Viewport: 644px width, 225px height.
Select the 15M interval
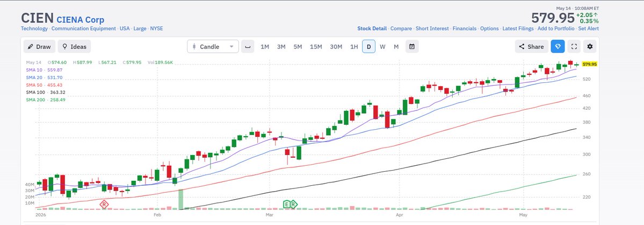click(316, 46)
